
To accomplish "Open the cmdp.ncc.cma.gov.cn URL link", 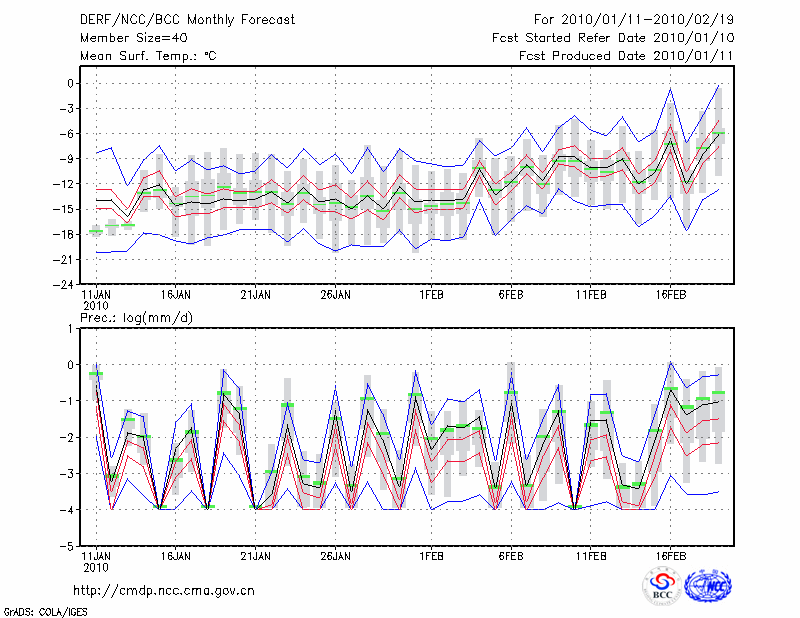I will tap(164, 590).
